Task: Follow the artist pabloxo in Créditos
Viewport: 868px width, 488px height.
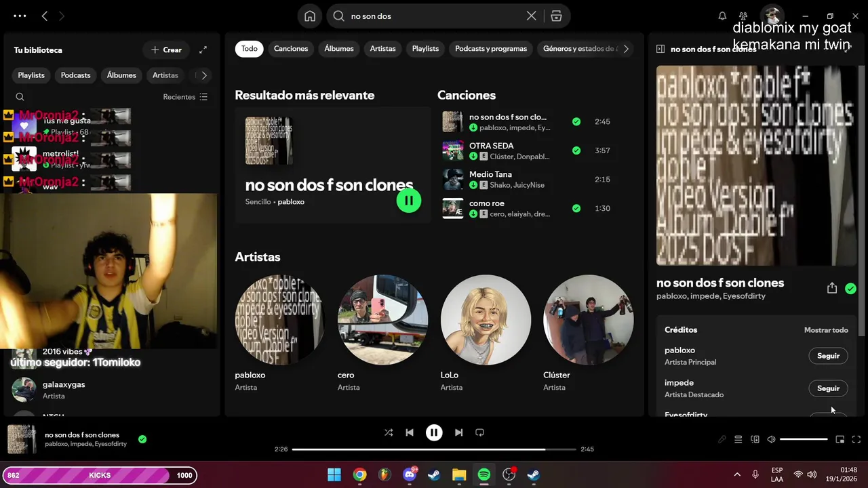Action: [828, 356]
